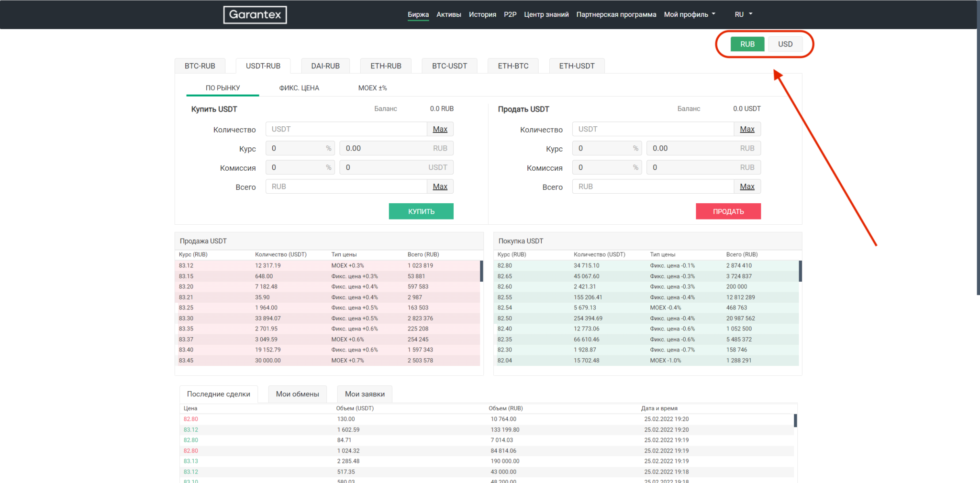Viewport: 980px width, 483px height.
Task: Click Max next to sell Всего
Action: click(x=747, y=187)
